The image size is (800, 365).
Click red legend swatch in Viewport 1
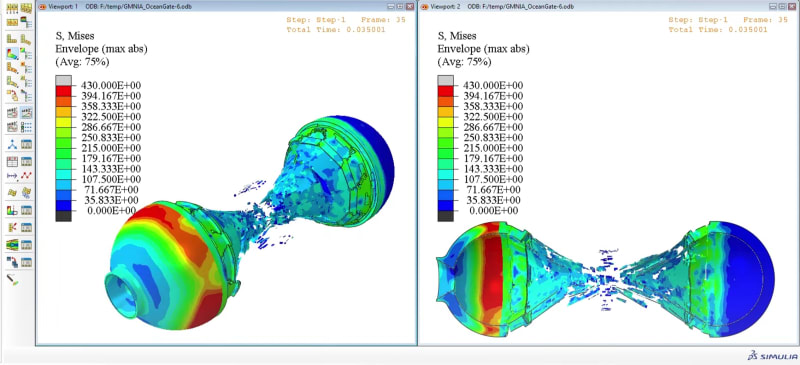point(63,91)
